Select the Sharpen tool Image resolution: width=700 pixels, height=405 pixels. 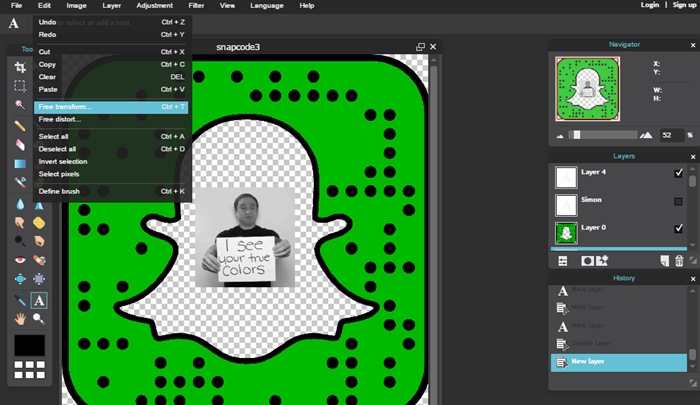[x=39, y=205]
